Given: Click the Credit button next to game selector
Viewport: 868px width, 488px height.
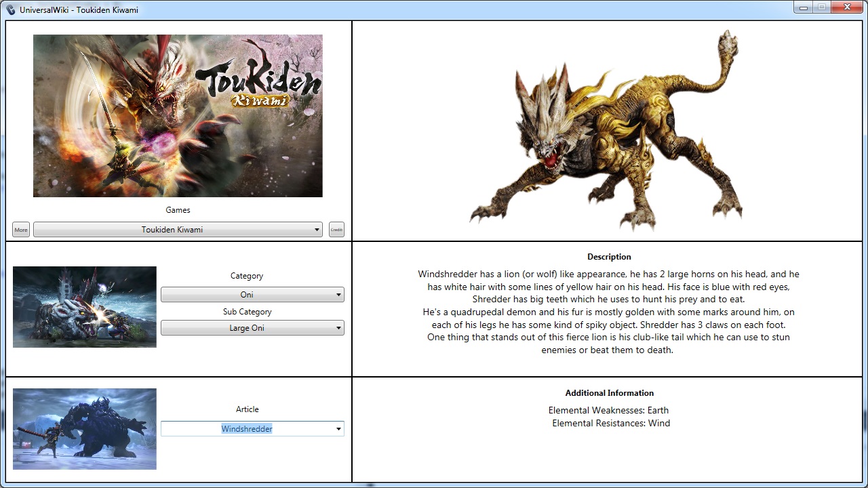Looking at the screenshot, I should click(336, 230).
